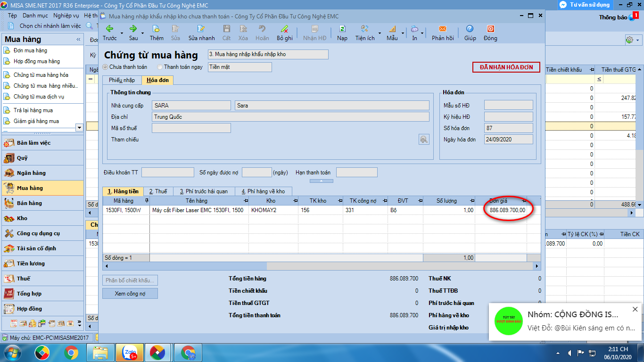Open Bàn làm việc module
The image size is (644, 362).
coord(42,143)
